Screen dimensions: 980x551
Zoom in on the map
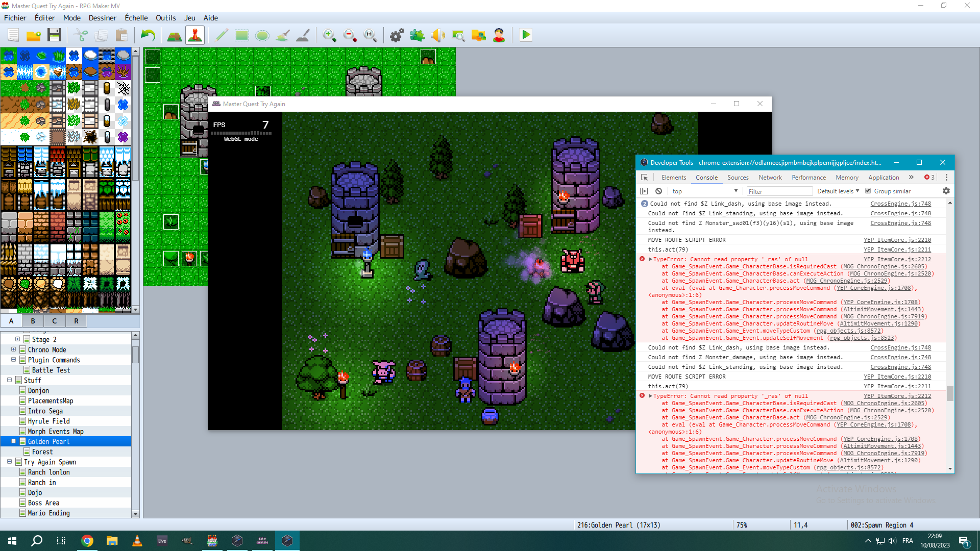pos(330,35)
